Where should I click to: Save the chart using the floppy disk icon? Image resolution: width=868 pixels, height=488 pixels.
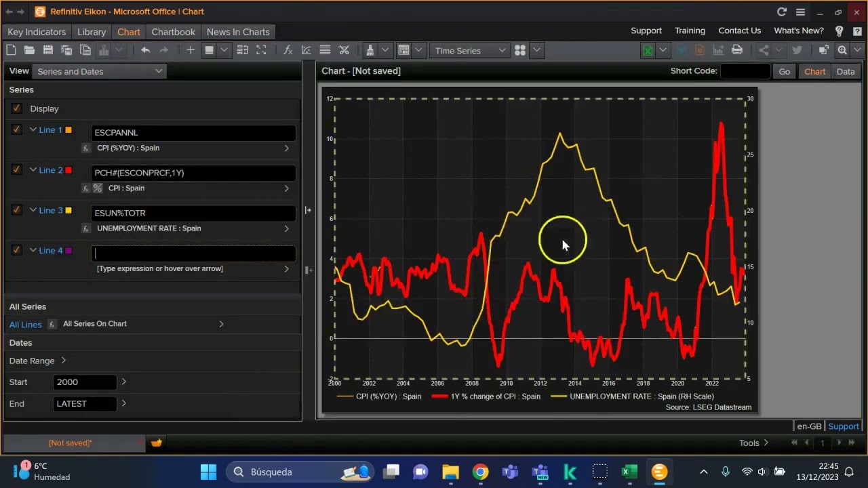coord(47,50)
